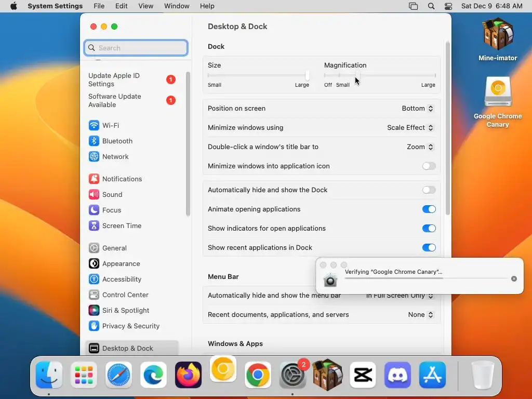Image resolution: width=532 pixels, height=399 pixels.
Task: Disable Show indicators for open applications
Action: pyautogui.click(x=429, y=229)
